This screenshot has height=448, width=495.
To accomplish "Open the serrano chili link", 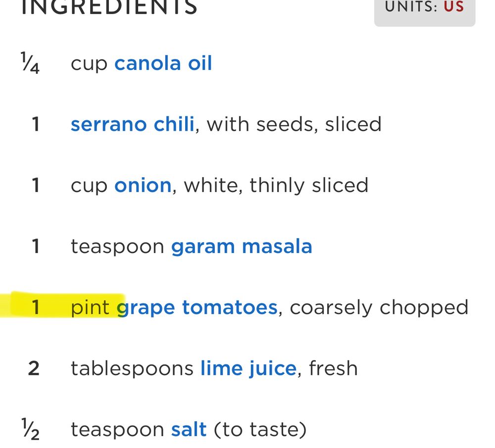I will (132, 124).
